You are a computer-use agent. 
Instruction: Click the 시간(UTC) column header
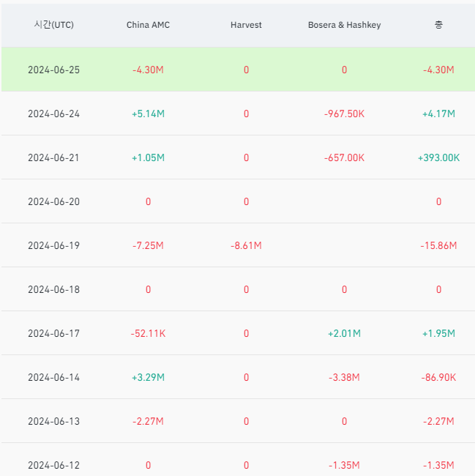click(53, 25)
